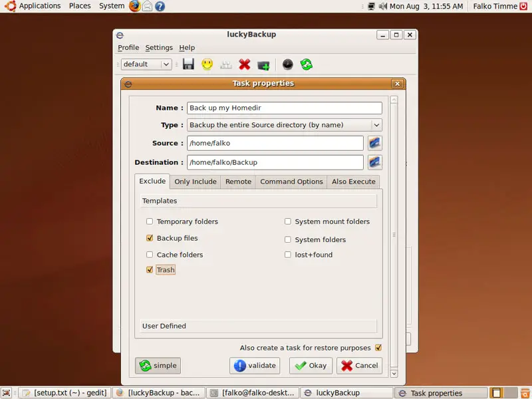Click the simple mode button
The image size is (532, 399).
pos(158,365)
